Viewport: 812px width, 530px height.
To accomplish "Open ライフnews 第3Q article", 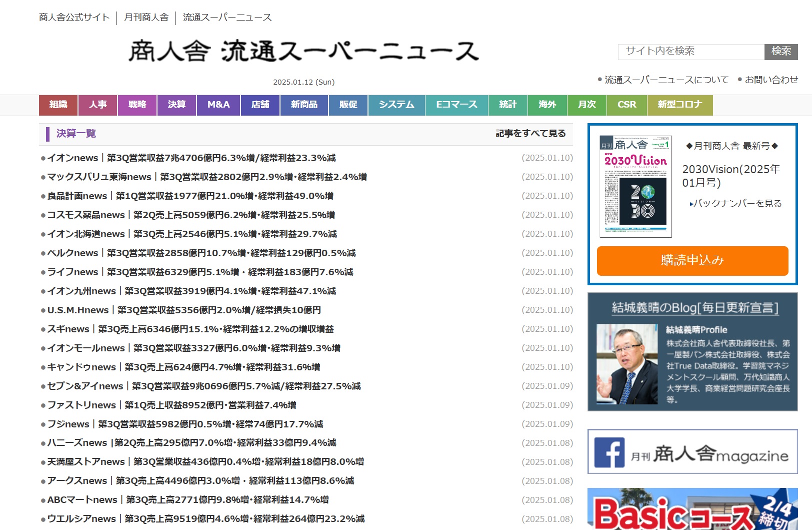I will coord(200,272).
